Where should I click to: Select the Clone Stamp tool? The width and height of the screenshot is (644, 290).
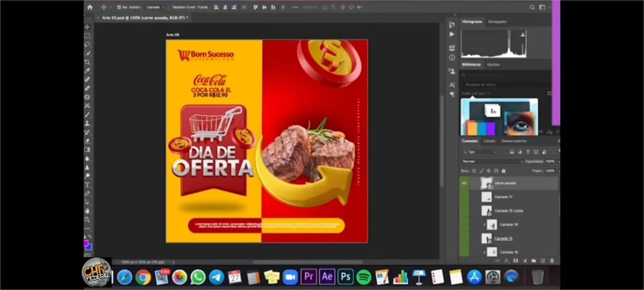pos(87,123)
